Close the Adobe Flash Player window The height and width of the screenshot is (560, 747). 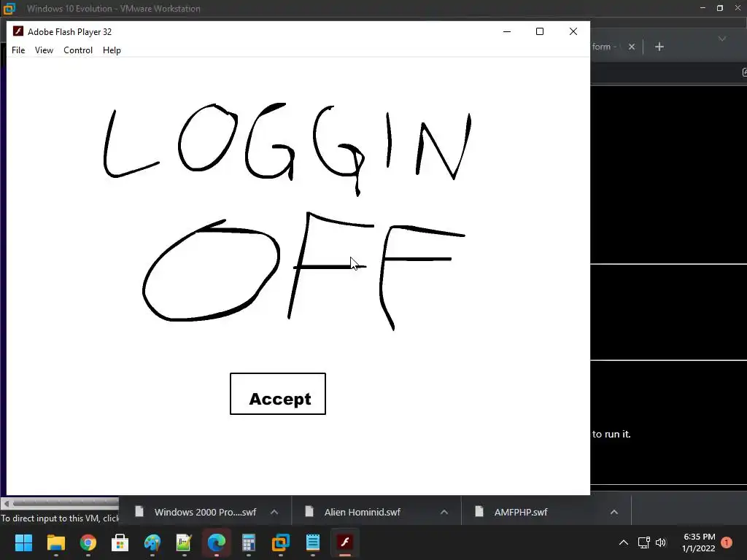(x=573, y=31)
